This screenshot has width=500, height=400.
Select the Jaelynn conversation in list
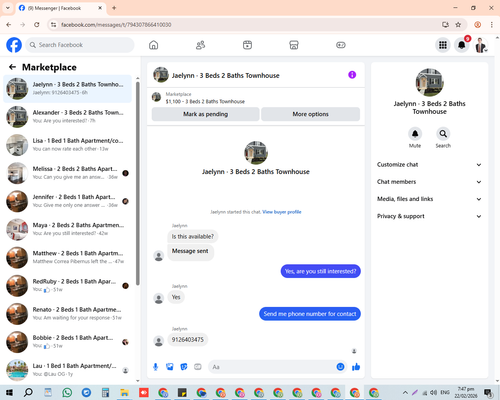coord(68,89)
